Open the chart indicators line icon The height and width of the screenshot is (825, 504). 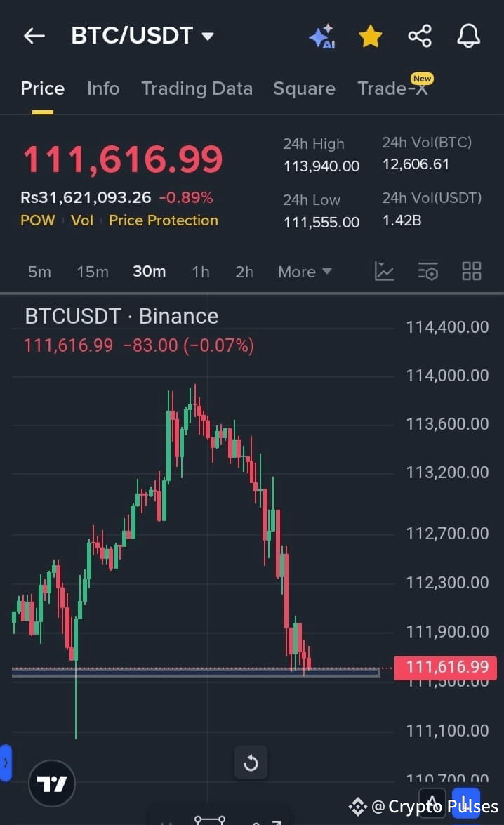tap(384, 272)
